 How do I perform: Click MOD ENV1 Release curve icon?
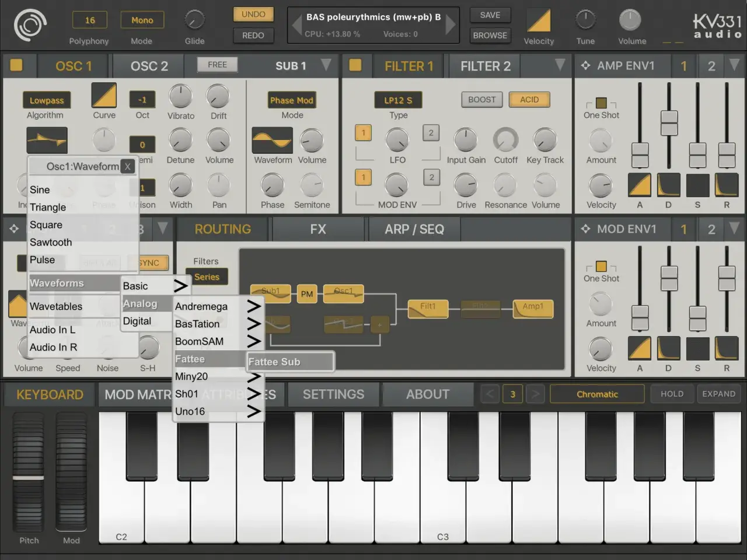click(x=727, y=348)
